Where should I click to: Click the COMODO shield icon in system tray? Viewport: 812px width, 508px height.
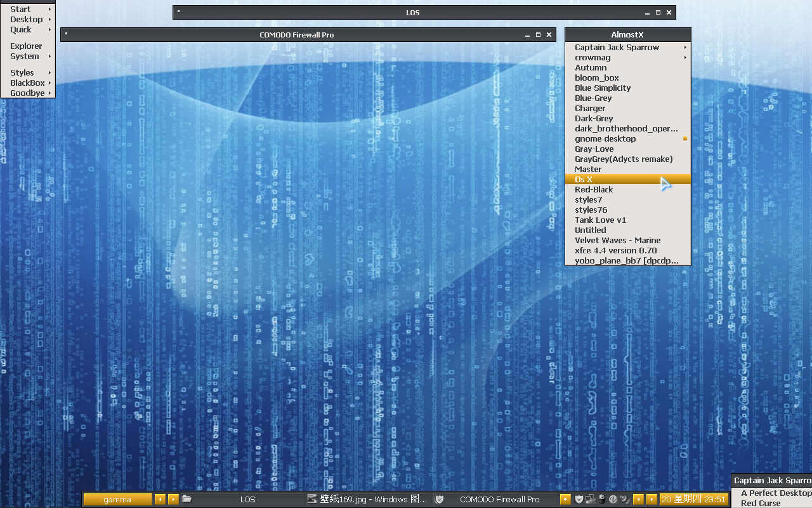[x=579, y=500]
